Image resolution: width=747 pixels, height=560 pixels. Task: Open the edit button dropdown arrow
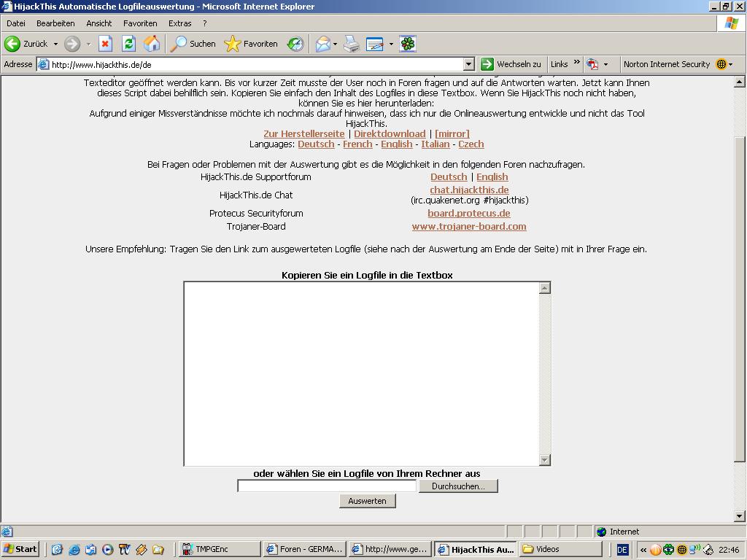[x=391, y=44]
